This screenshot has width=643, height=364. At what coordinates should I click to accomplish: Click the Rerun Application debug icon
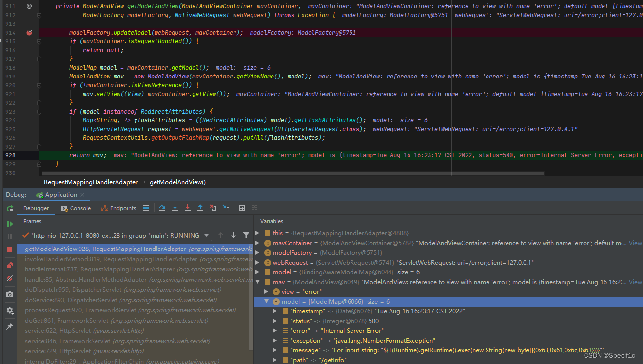[10, 209]
